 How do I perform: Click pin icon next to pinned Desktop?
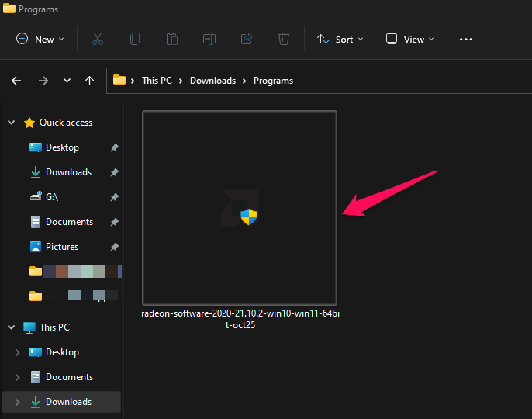[x=114, y=147]
